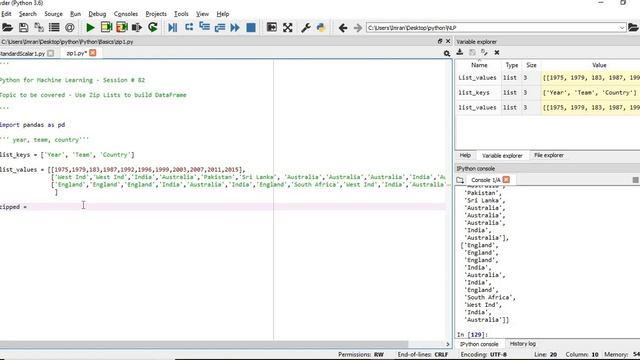Screen dimensions: 640x360
Task: Remove all variables using the X icon
Action: [x=497, y=52]
